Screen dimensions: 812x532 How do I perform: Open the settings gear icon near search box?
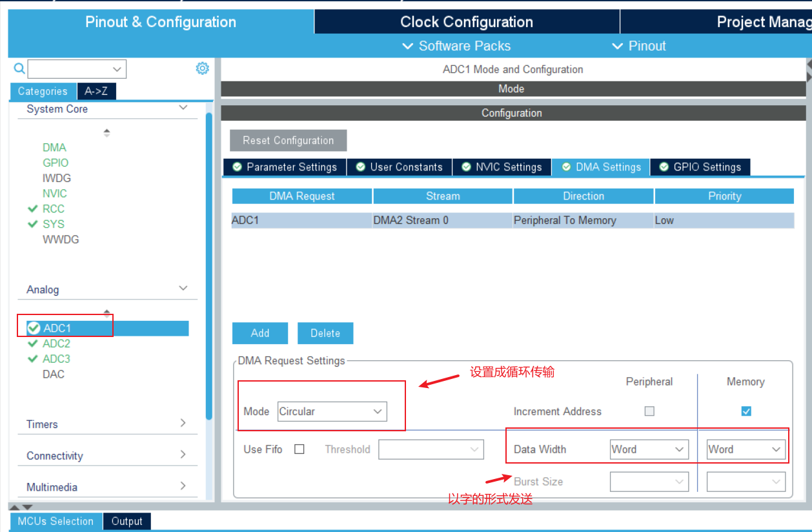tap(202, 68)
